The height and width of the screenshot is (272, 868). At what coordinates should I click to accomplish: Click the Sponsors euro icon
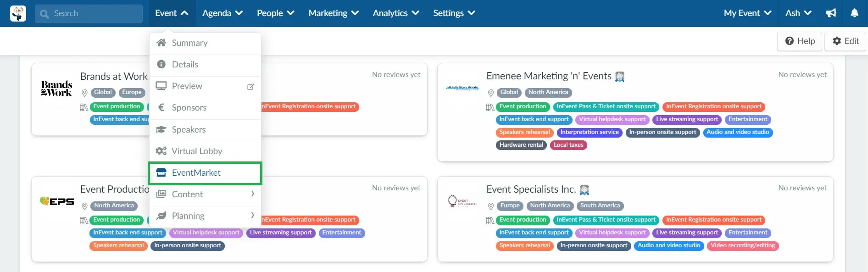coord(161,107)
